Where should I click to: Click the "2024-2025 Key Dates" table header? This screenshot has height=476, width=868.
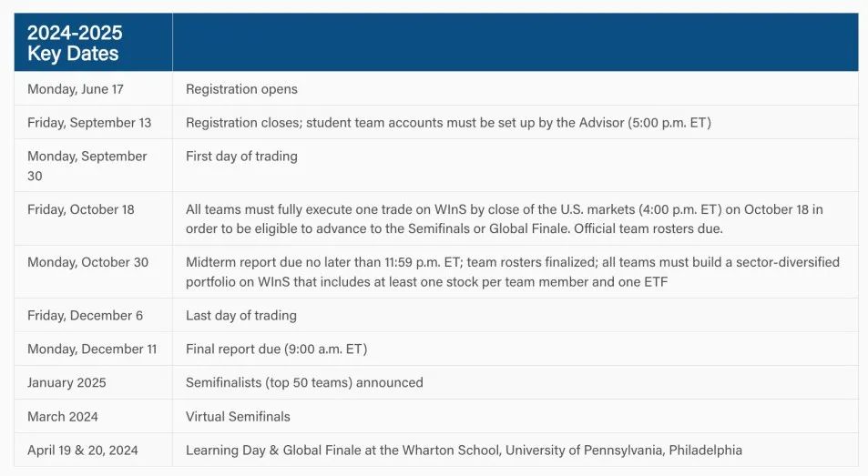coord(75,43)
